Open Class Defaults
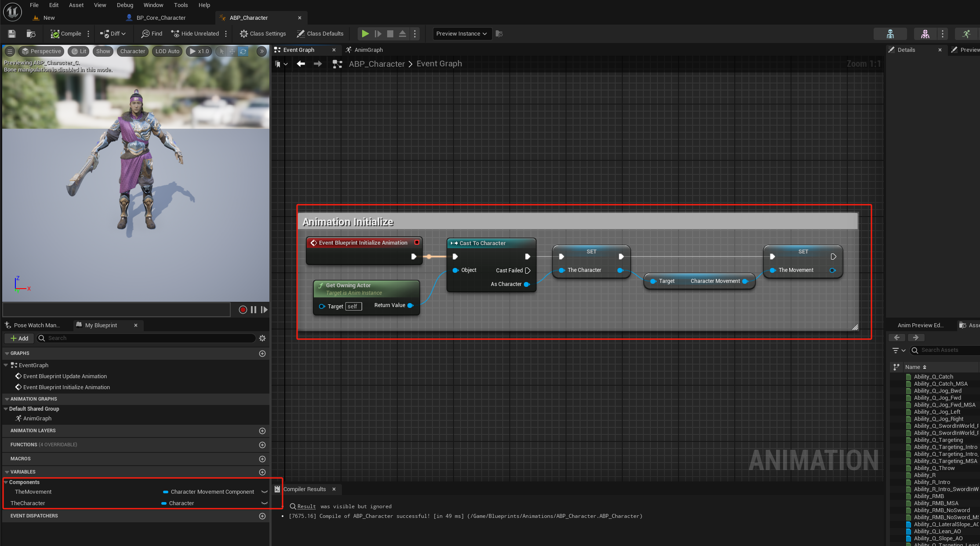The height and width of the screenshot is (546, 980). tap(320, 34)
